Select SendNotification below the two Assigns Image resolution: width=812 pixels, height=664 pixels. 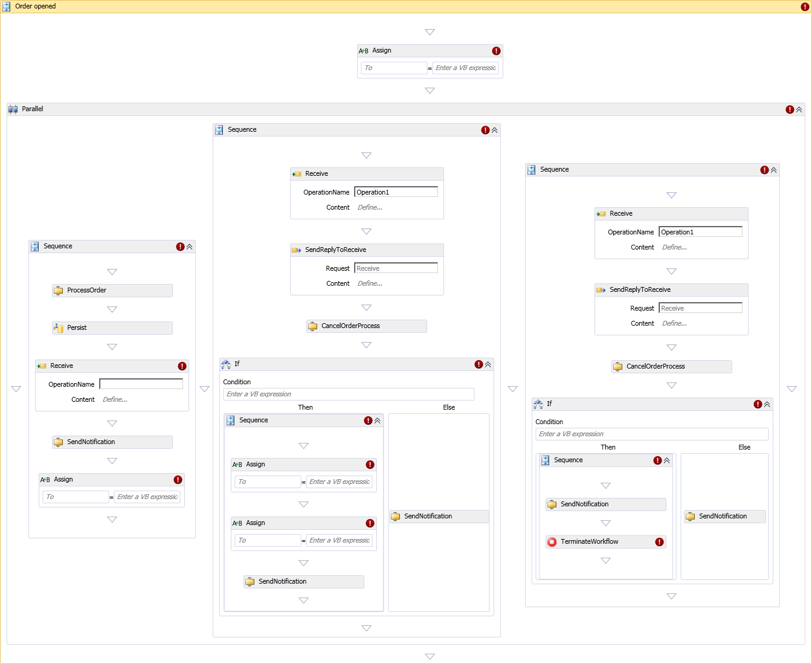click(304, 582)
